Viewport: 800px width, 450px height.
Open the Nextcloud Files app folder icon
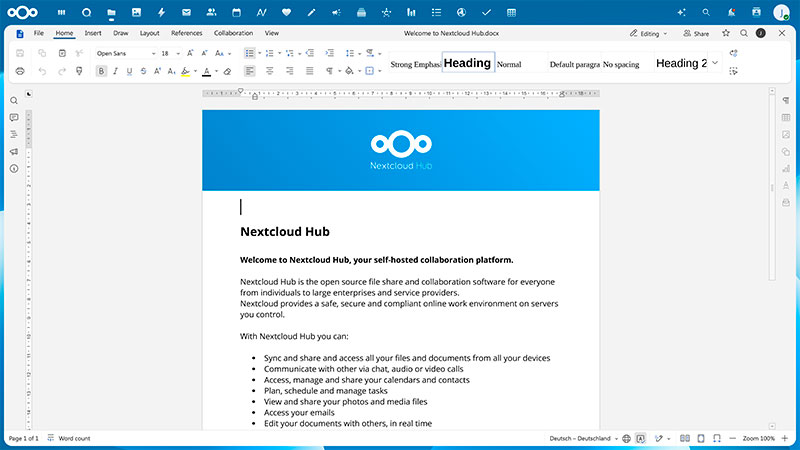[x=110, y=12]
